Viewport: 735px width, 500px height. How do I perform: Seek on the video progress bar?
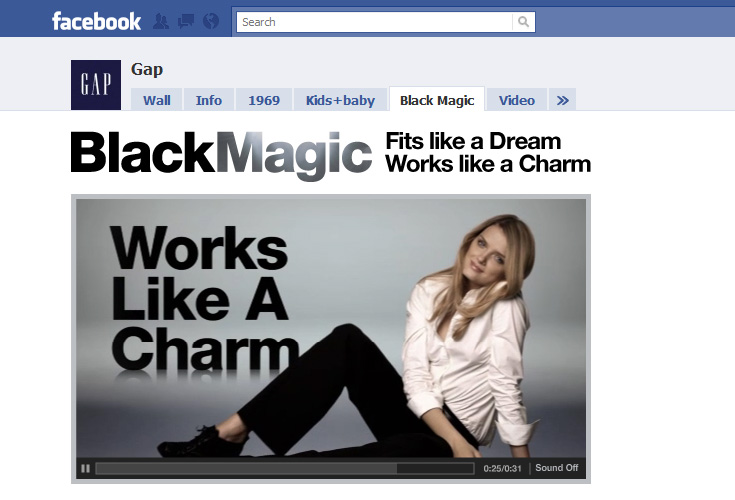click(x=285, y=468)
